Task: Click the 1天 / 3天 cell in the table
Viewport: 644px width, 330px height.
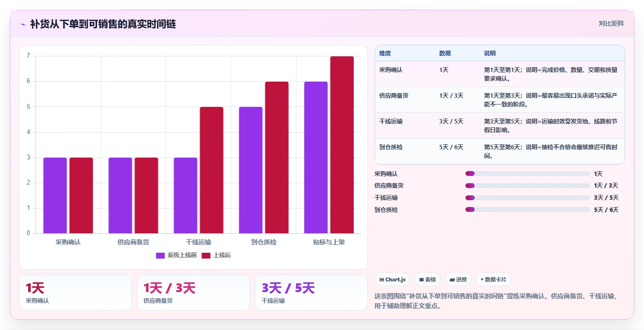Action: (451, 96)
